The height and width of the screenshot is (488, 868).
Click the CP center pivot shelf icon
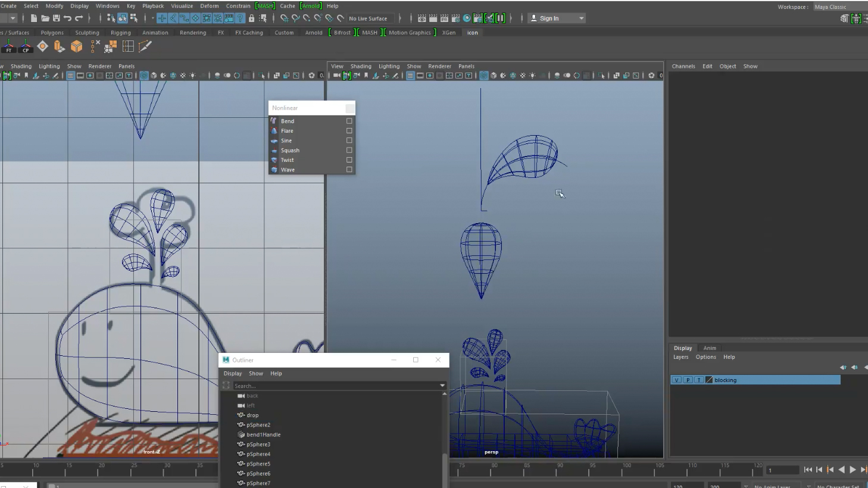[x=26, y=46]
